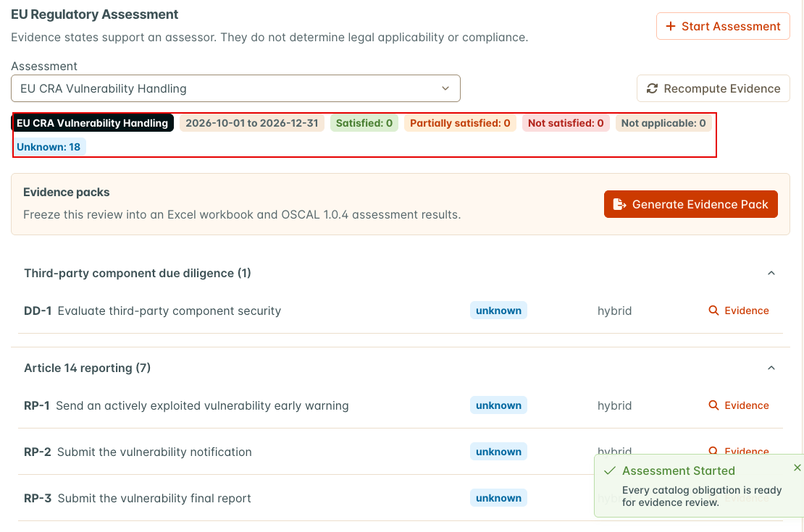Open the Assessment dropdown
Image resolution: width=804 pixels, height=532 pixels.
pos(236,88)
